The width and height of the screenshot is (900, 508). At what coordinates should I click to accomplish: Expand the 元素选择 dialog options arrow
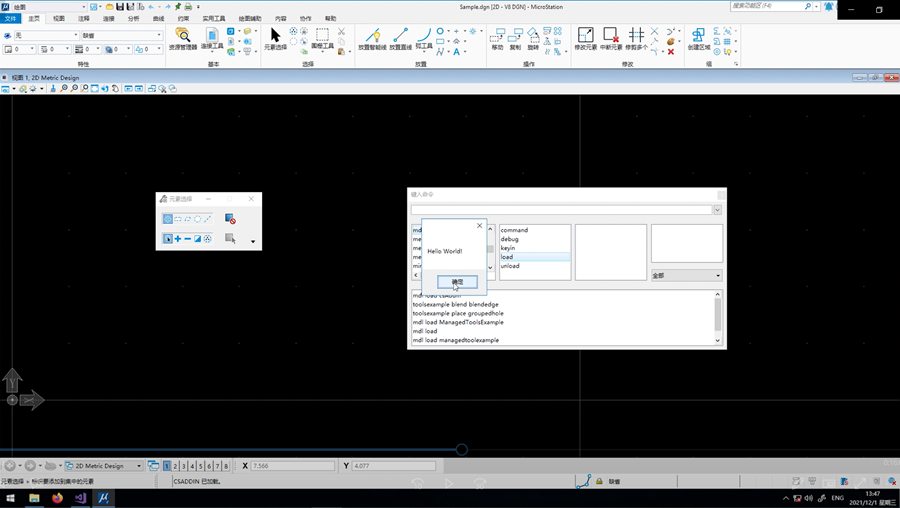coord(253,241)
